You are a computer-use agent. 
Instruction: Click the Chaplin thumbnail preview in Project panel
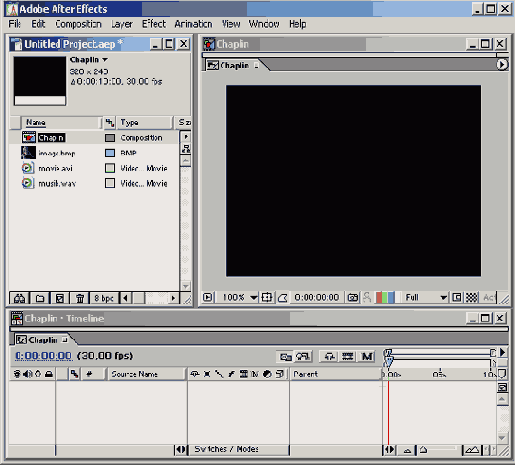pyautogui.click(x=40, y=81)
